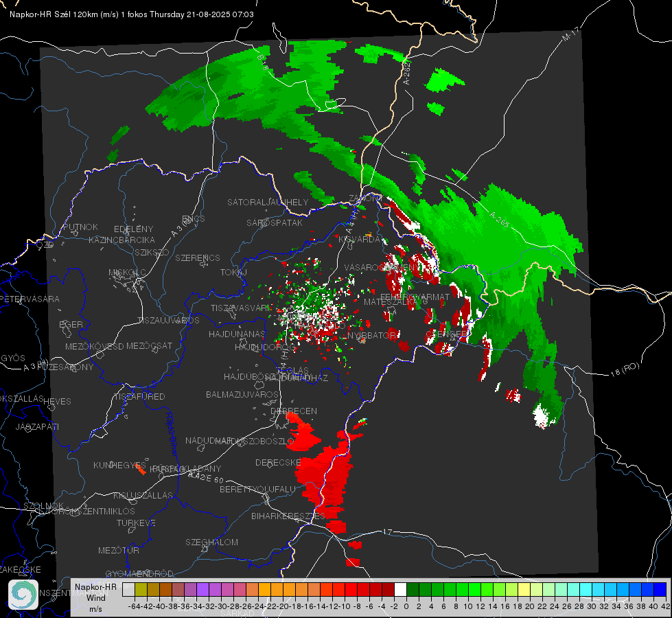672x618 pixels.
Task: Select the PUTNOK label
Action: pyautogui.click(x=80, y=227)
